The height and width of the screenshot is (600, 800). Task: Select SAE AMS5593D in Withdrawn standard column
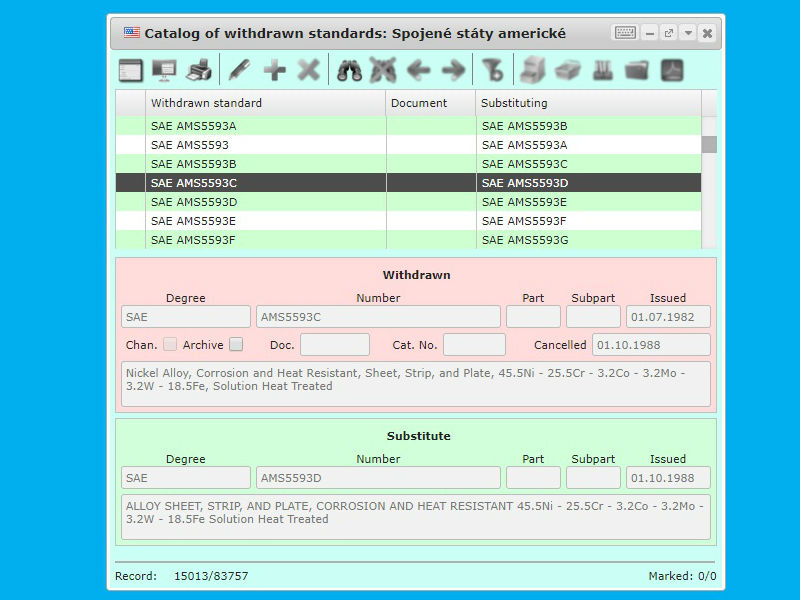pyautogui.click(x=194, y=202)
